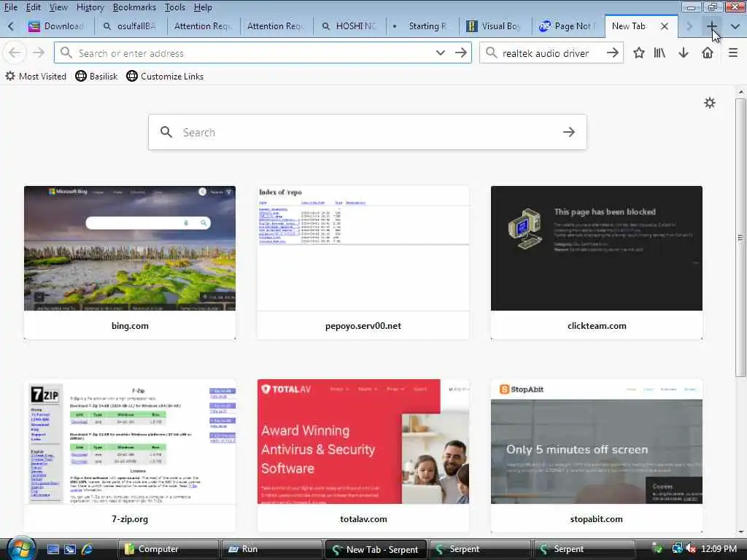
Task: Click the page vertical scrollbar thumb
Action: [740, 237]
